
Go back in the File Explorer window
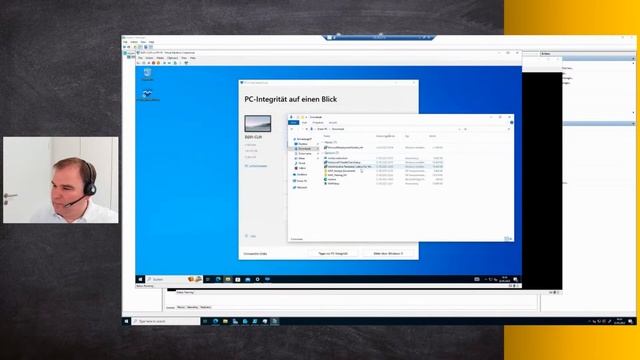[292, 129]
